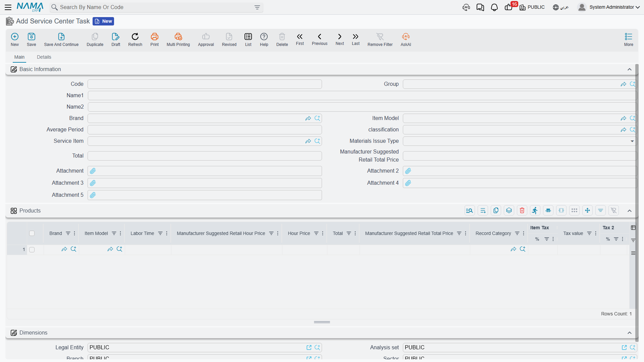Image resolution: width=644 pixels, height=362 pixels.
Task: Click Attachment 2 paperclip icon
Action: [x=408, y=171]
